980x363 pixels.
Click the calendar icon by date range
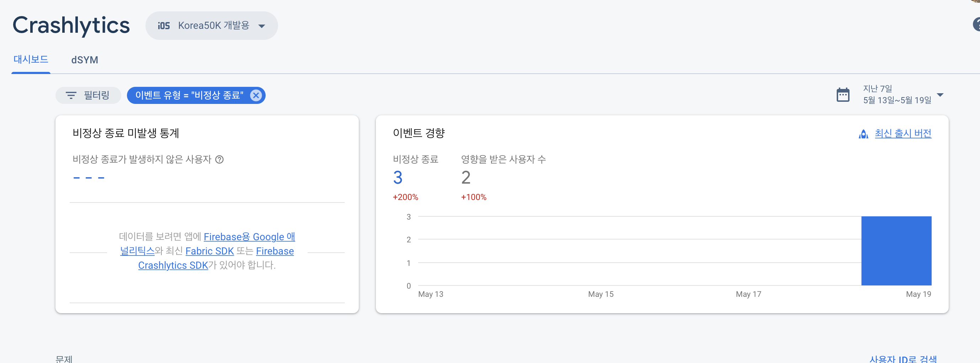click(843, 94)
